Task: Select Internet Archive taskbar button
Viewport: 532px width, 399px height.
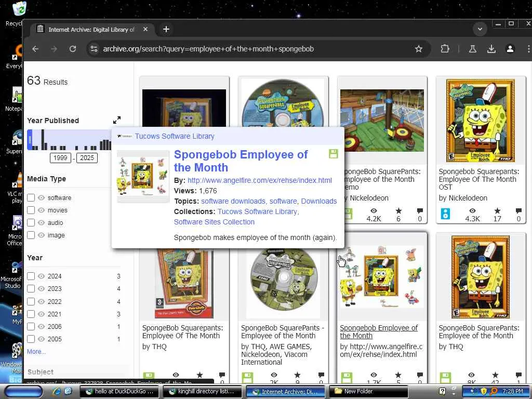Action: point(285,391)
